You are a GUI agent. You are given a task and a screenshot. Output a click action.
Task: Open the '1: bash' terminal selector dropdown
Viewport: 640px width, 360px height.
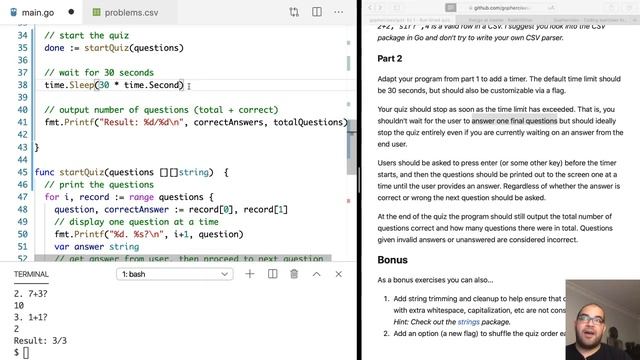175,274
